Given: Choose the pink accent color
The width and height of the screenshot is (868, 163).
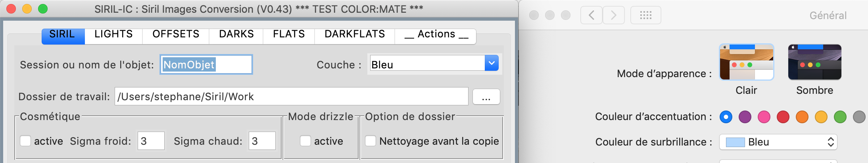Looking at the screenshot, I should pos(764,117).
